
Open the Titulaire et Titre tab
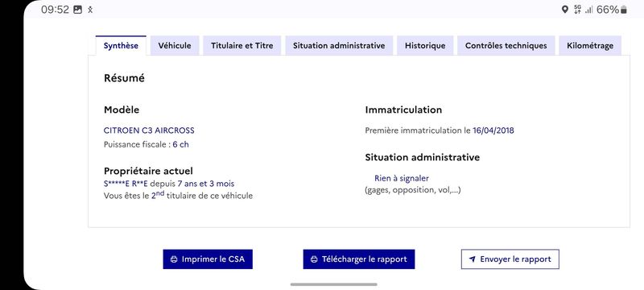[242, 46]
